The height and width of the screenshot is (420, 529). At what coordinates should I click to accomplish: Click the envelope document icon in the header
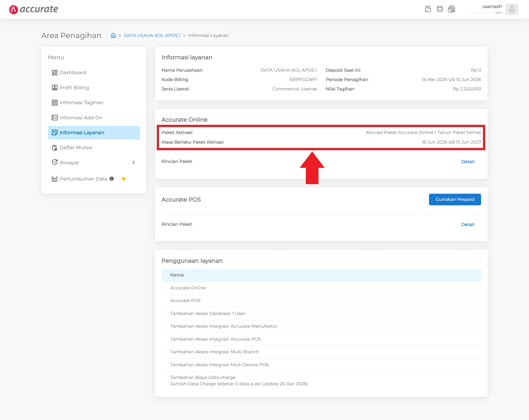point(452,9)
